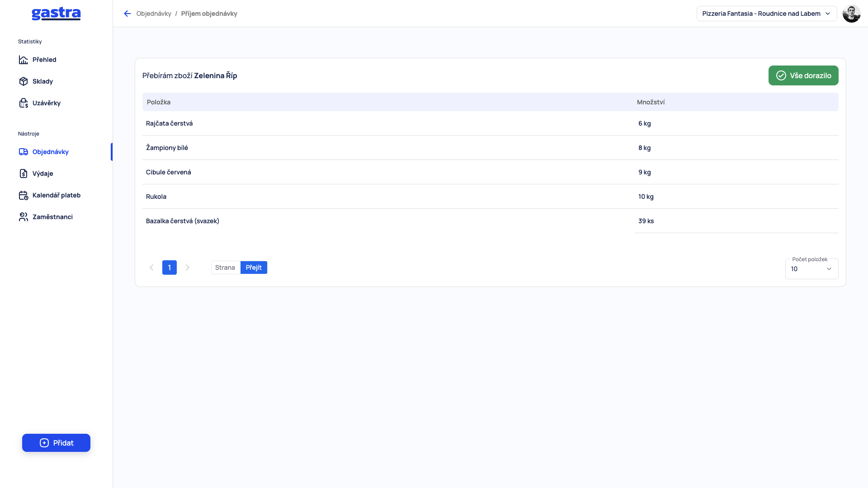Click the Přehled chart icon

coord(24,60)
